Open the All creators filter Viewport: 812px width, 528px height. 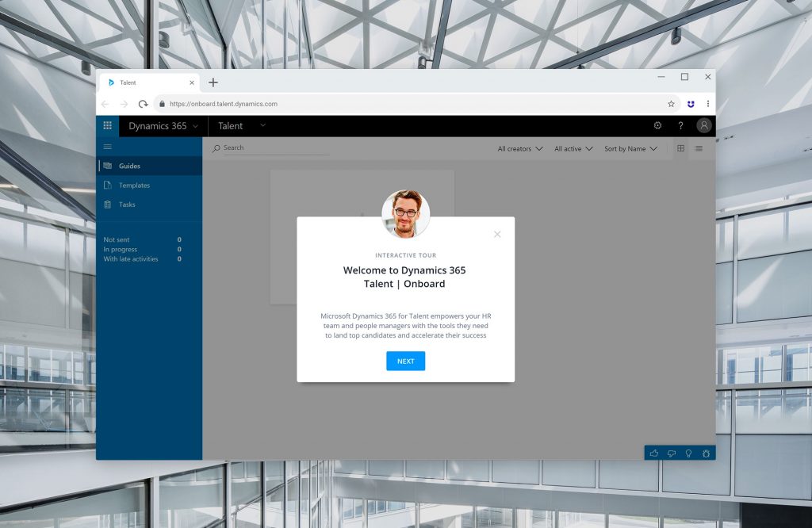click(520, 148)
